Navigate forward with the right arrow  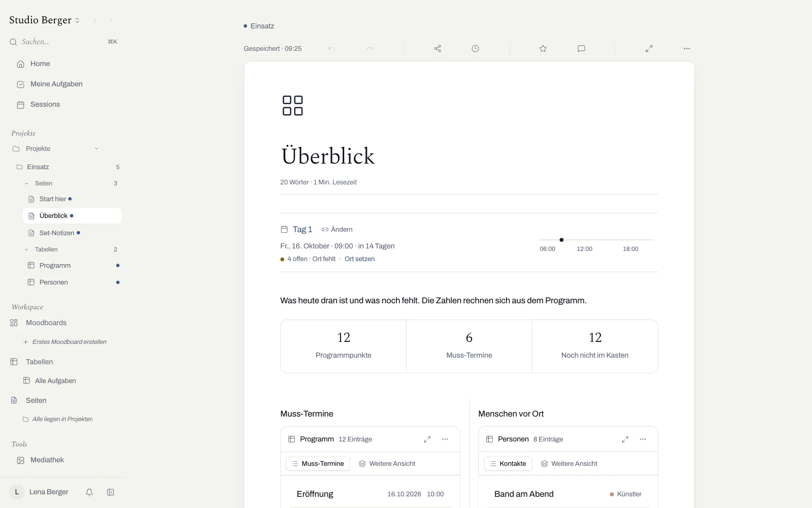[x=111, y=21]
